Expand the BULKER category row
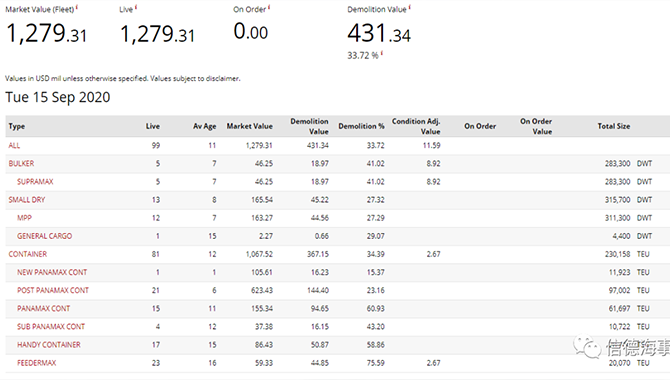The image size is (670, 380). pos(21,163)
